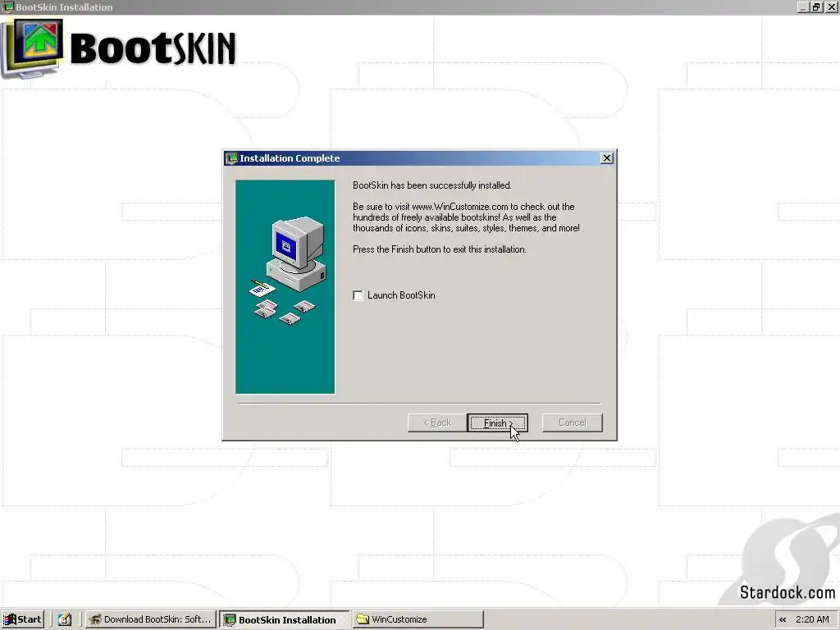The height and width of the screenshot is (630, 840).
Task: Open the WinCustomize folder taskbar item
Action: click(x=418, y=619)
